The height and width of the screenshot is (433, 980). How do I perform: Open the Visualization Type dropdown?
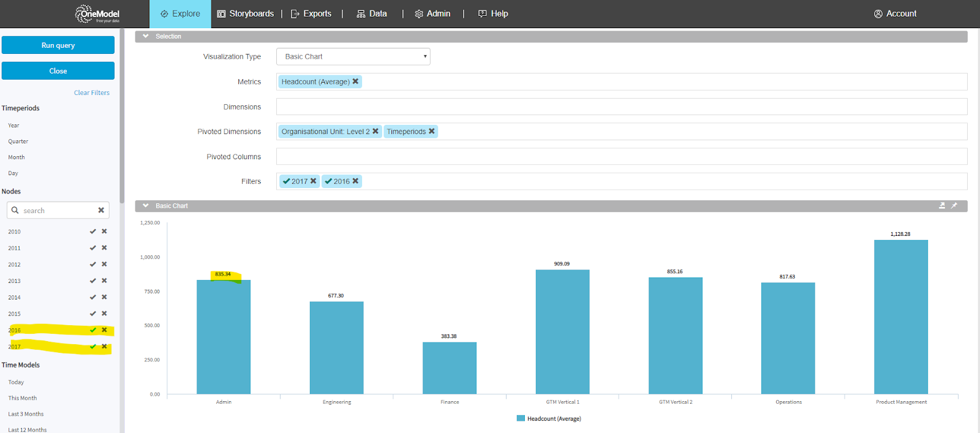(353, 56)
